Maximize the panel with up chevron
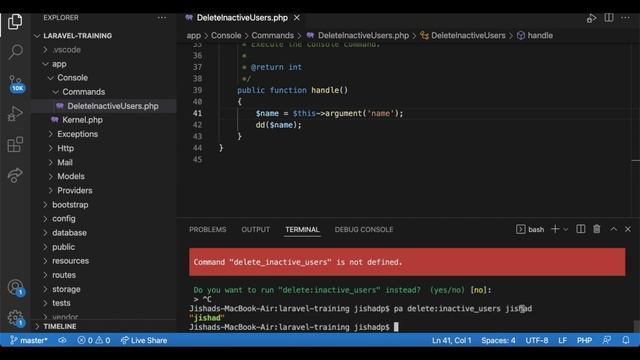 tap(613, 229)
